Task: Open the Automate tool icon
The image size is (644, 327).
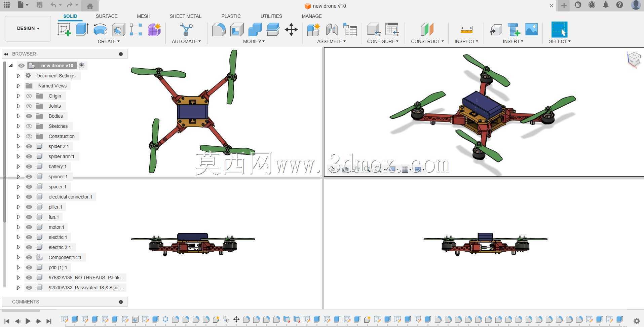Action: coord(186,30)
